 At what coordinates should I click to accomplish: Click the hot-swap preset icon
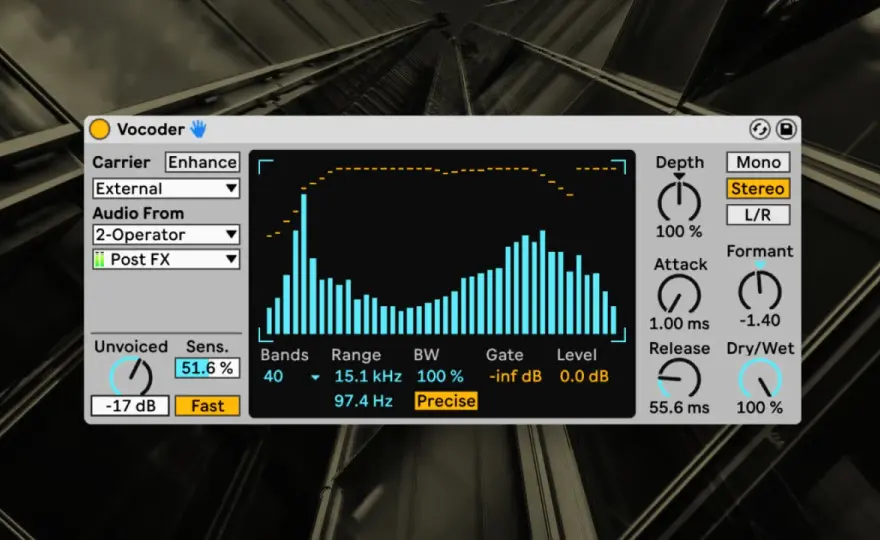pos(759,130)
